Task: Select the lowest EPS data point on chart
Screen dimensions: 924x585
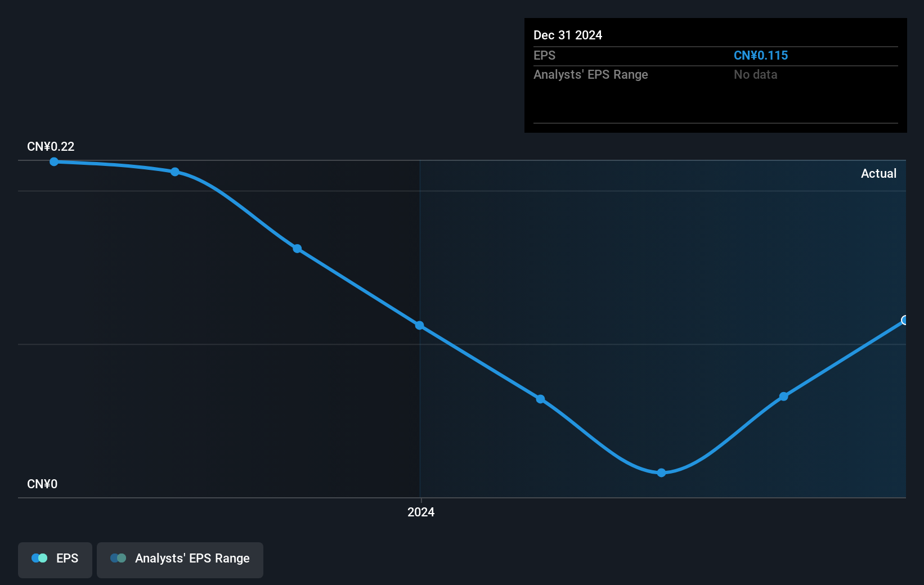Action: click(x=661, y=472)
